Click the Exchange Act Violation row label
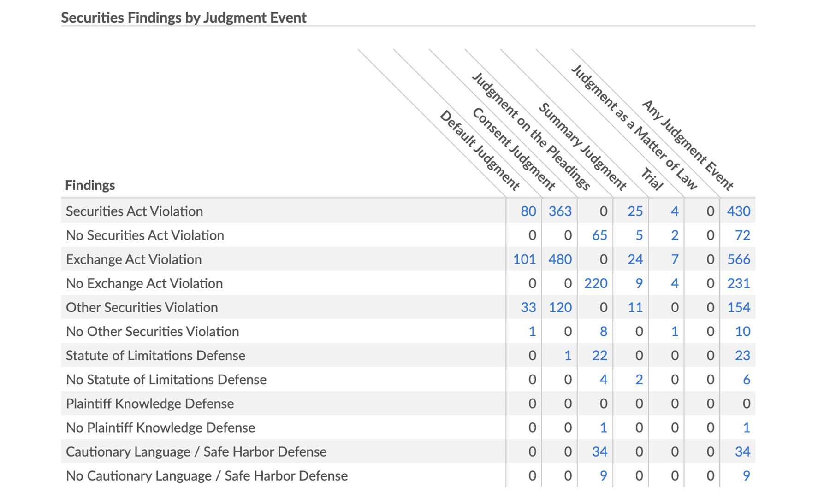This screenshot has height=504, width=830. 134,259
